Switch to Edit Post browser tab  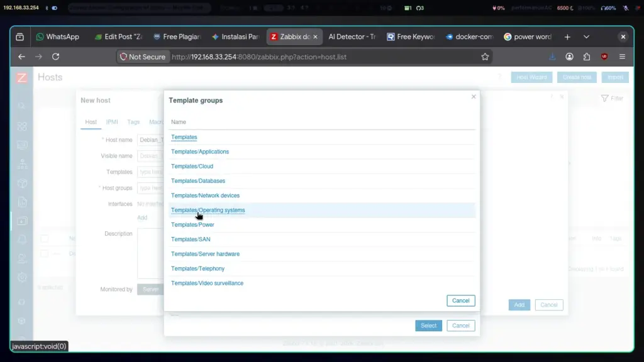pyautogui.click(x=118, y=37)
